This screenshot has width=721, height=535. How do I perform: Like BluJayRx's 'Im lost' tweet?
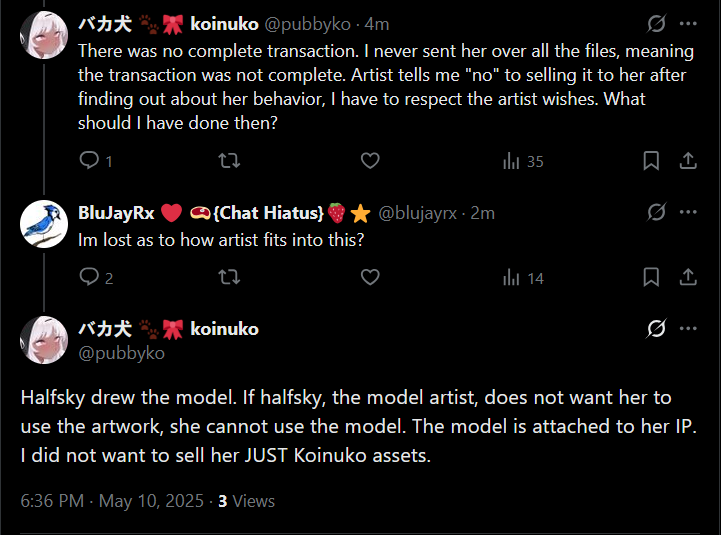click(370, 277)
